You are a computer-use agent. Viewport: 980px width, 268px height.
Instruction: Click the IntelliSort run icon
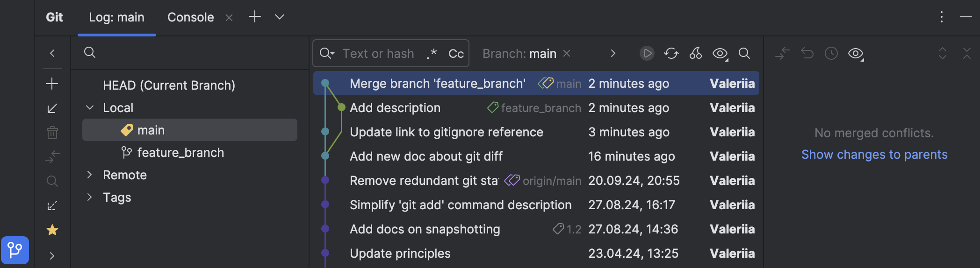[647, 53]
